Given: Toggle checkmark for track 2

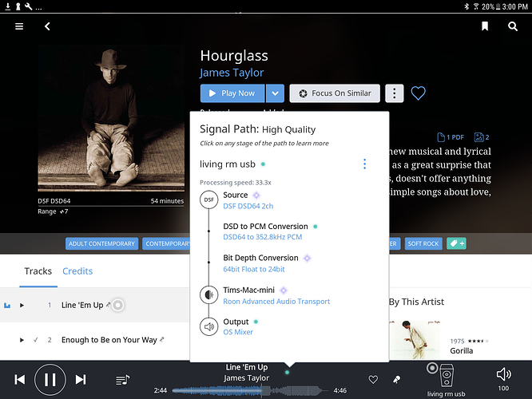Looking at the screenshot, I should [x=36, y=340].
